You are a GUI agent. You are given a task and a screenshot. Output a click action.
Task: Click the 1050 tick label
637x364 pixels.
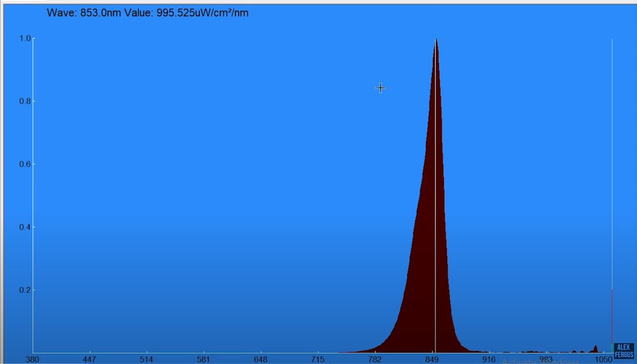pos(603,359)
